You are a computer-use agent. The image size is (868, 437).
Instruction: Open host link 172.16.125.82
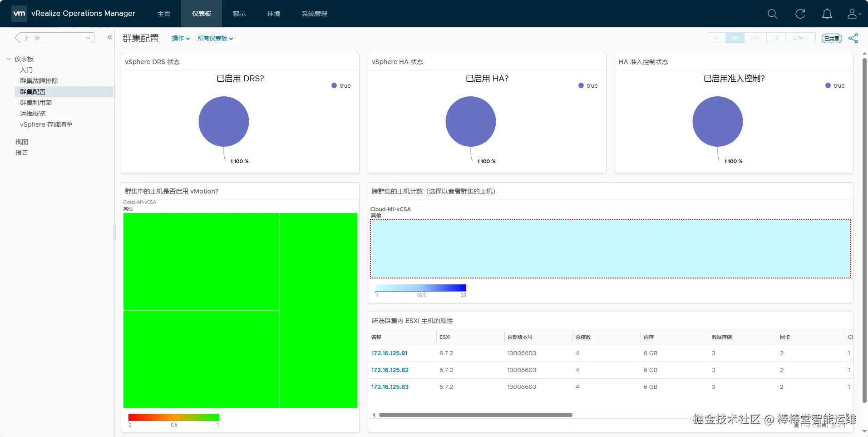point(390,370)
